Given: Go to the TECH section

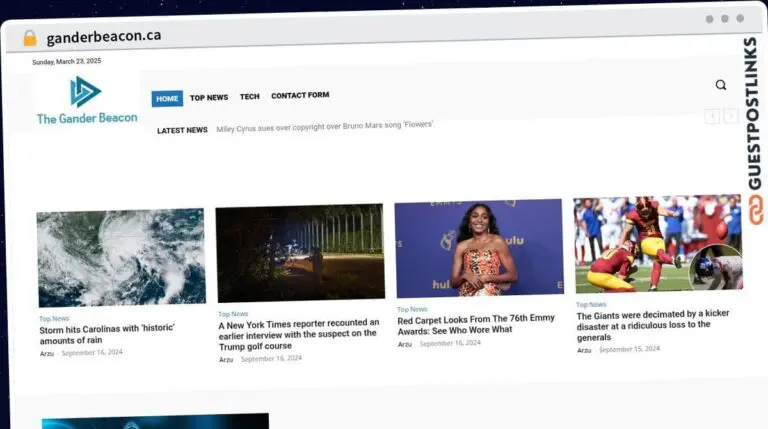Looking at the screenshot, I should click(249, 97).
